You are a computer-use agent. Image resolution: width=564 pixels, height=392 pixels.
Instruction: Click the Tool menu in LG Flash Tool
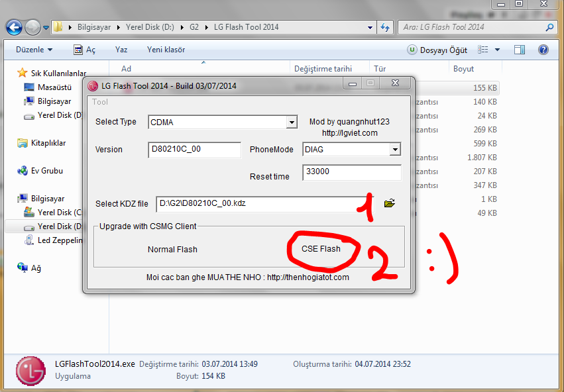point(99,102)
